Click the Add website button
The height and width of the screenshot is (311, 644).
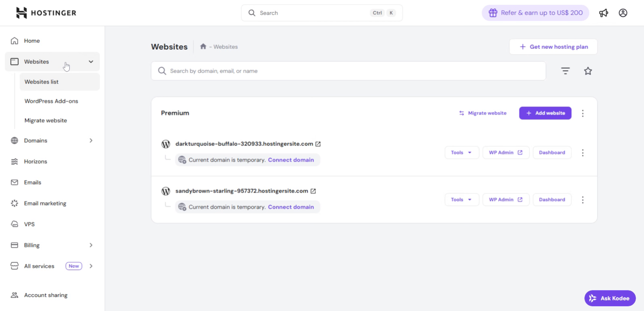click(545, 113)
